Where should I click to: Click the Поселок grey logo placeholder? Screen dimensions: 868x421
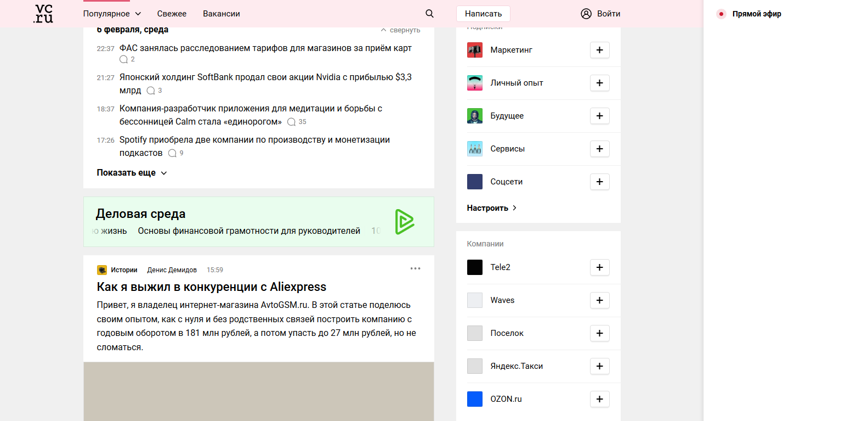click(x=475, y=333)
